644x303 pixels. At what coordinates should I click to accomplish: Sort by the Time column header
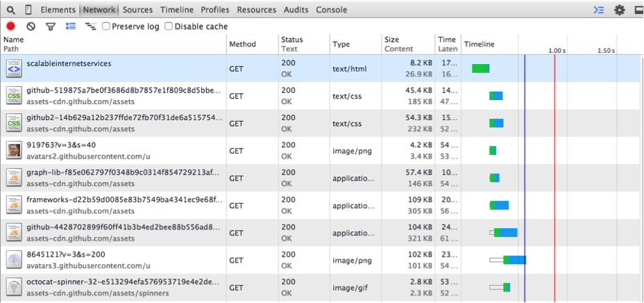(x=448, y=44)
